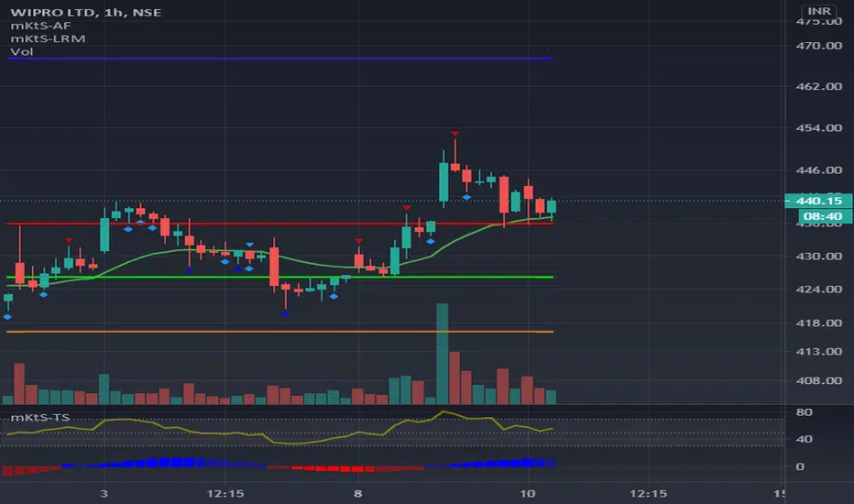Click the 408.00 price axis label
Viewport: 854px width, 504px height.
point(818,381)
